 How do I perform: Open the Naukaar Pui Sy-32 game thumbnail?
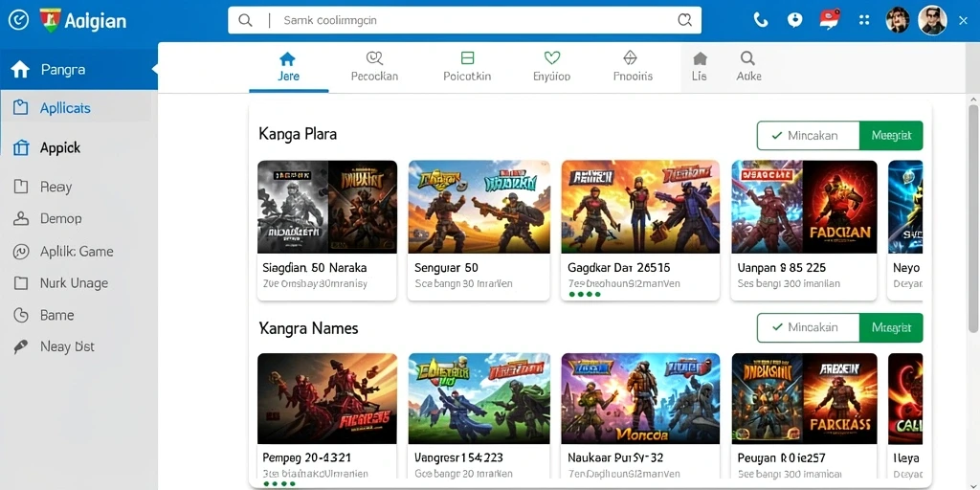point(640,398)
